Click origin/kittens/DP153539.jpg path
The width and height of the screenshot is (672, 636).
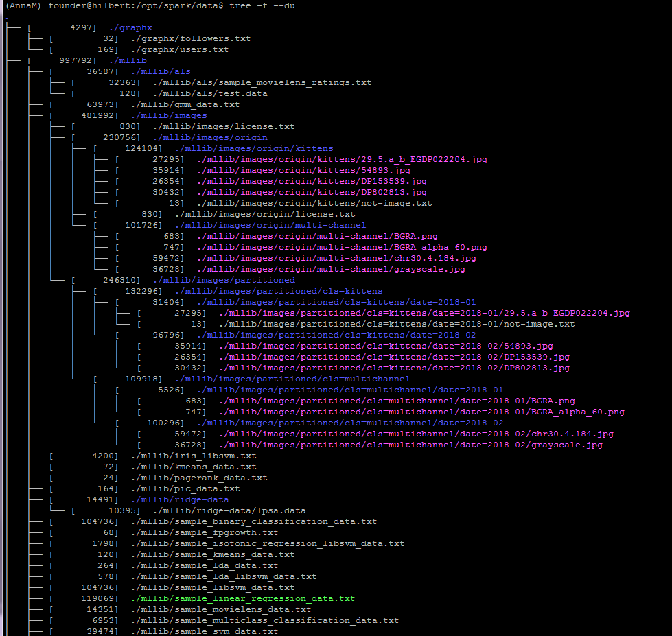(312, 182)
